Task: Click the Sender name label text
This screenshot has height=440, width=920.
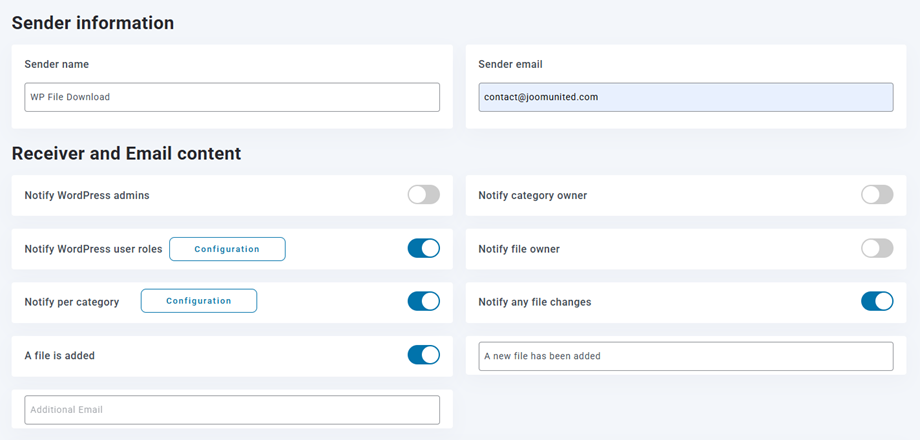Action: 56,64
